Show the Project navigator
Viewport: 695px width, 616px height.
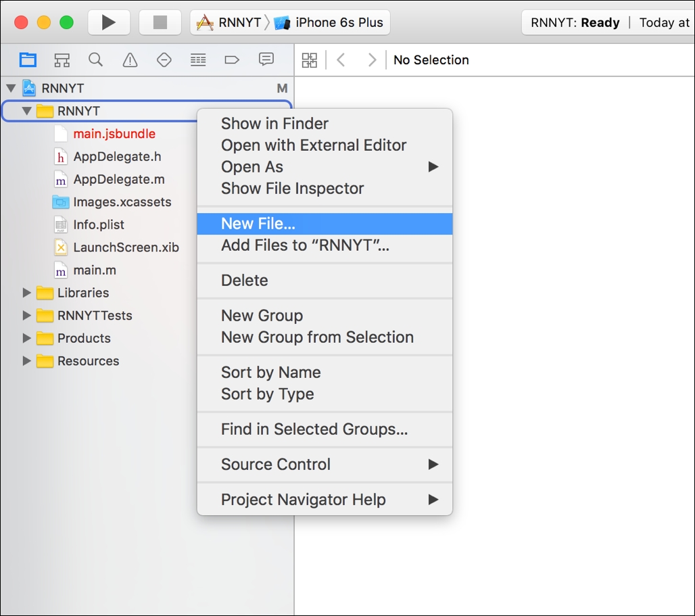[28, 60]
